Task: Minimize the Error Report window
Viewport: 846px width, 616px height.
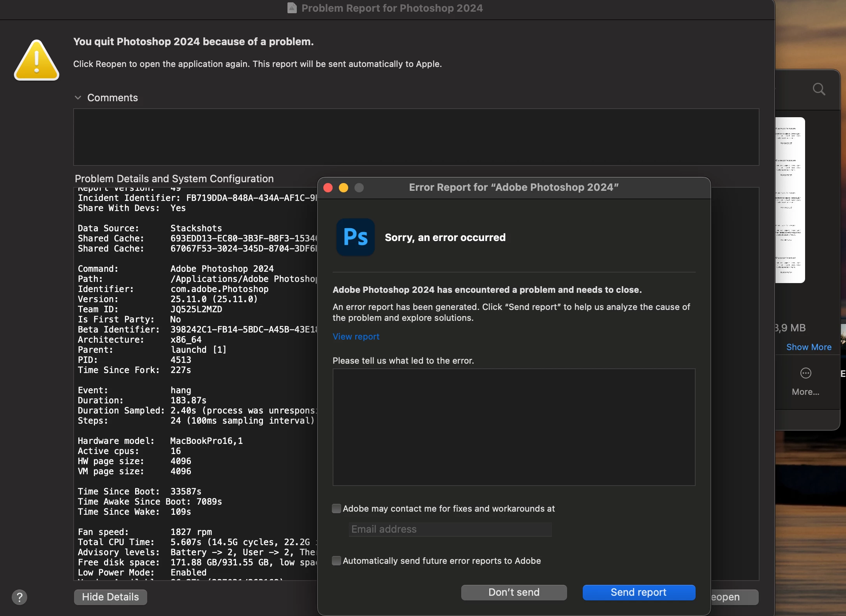Action: [x=344, y=188]
